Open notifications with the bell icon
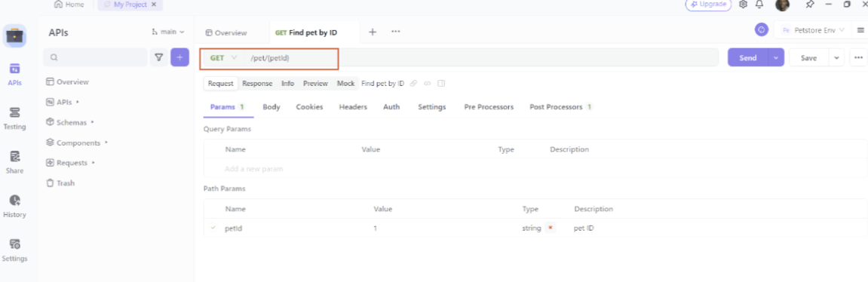This screenshot has width=868, height=282. coord(759,5)
